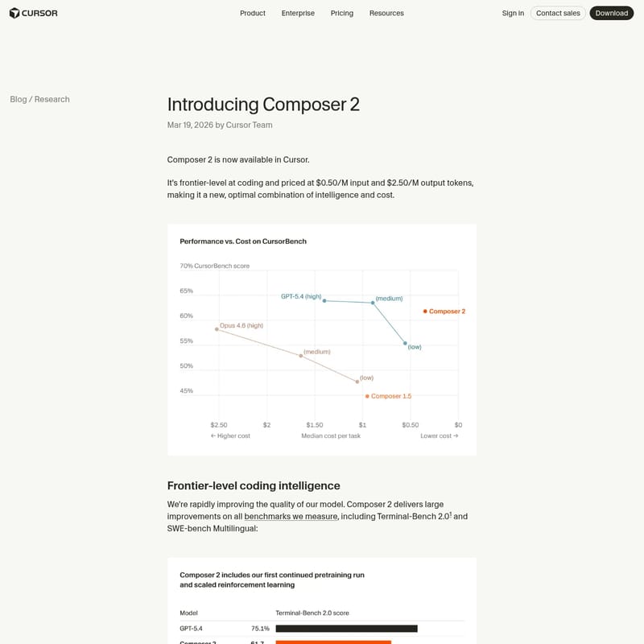Open the Blog breadcrumb link
Screen dimensions: 644x644
click(18, 99)
